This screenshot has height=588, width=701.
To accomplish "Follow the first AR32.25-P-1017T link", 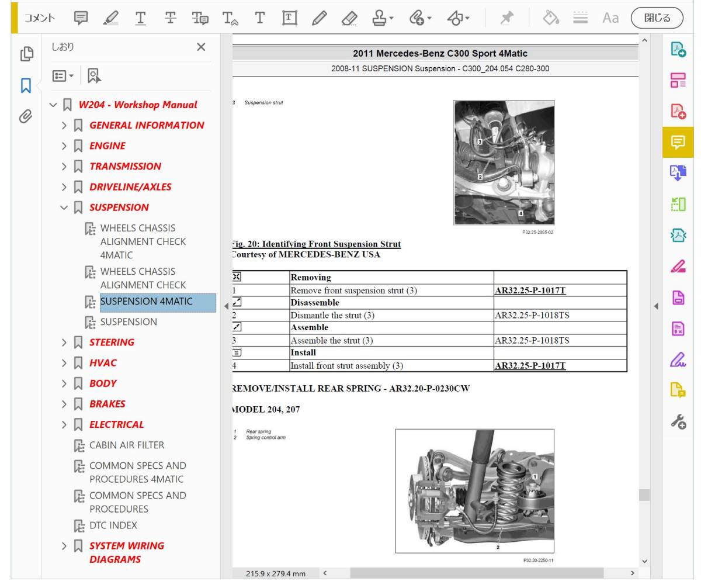I will pos(530,290).
